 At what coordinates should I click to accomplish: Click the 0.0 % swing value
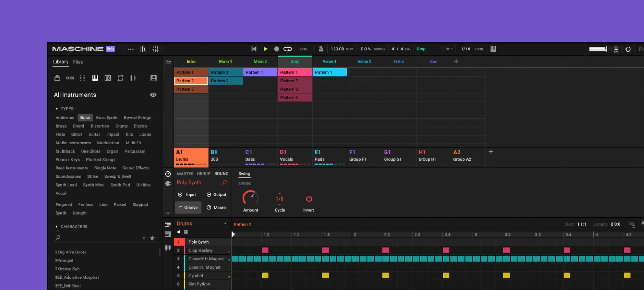365,49
